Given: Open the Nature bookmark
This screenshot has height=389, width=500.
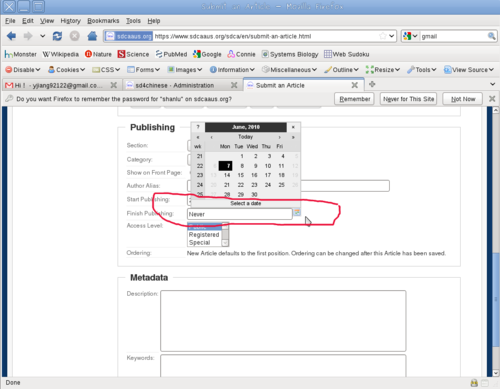Looking at the screenshot, I should (x=98, y=54).
